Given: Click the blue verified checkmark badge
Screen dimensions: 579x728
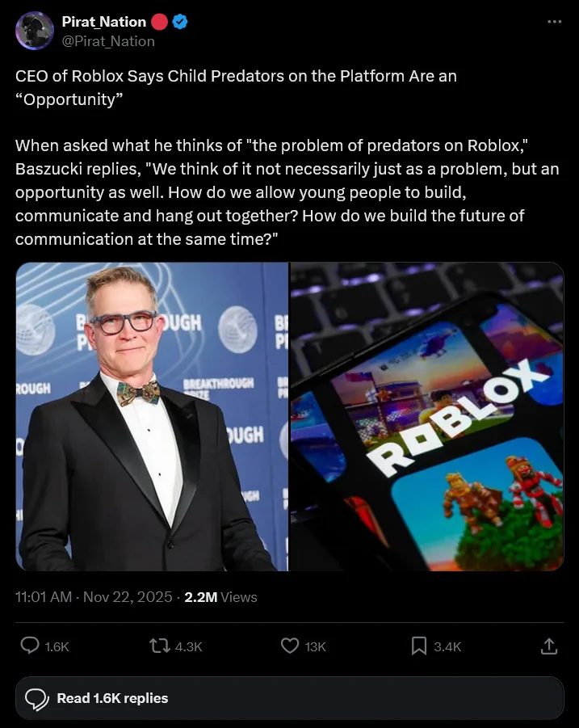Looking at the screenshot, I should (x=180, y=22).
